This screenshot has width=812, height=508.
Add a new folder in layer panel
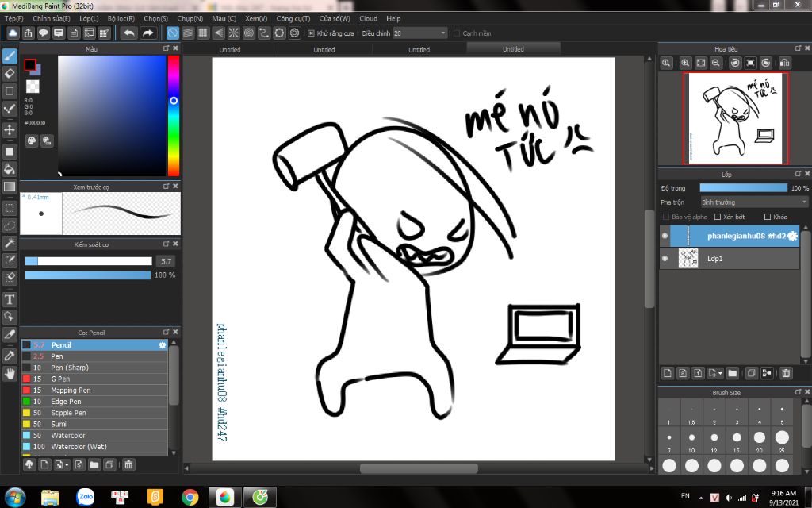click(x=732, y=373)
